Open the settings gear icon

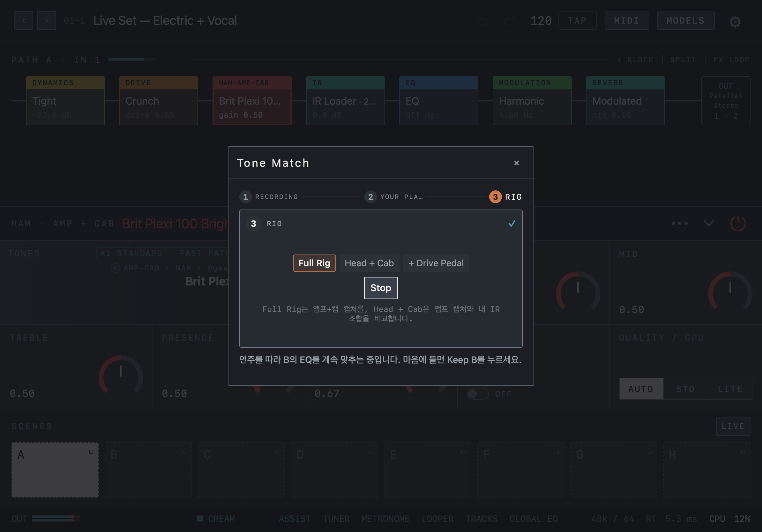pyautogui.click(x=735, y=22)
